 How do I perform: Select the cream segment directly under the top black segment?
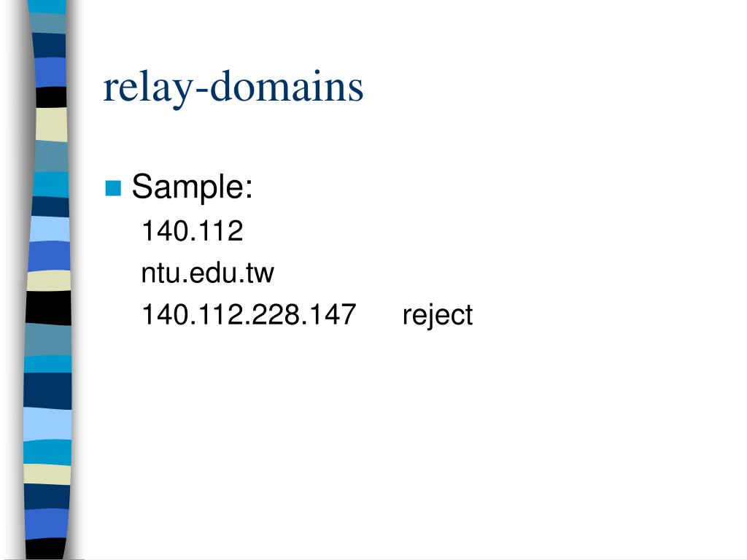click(52, 124)
